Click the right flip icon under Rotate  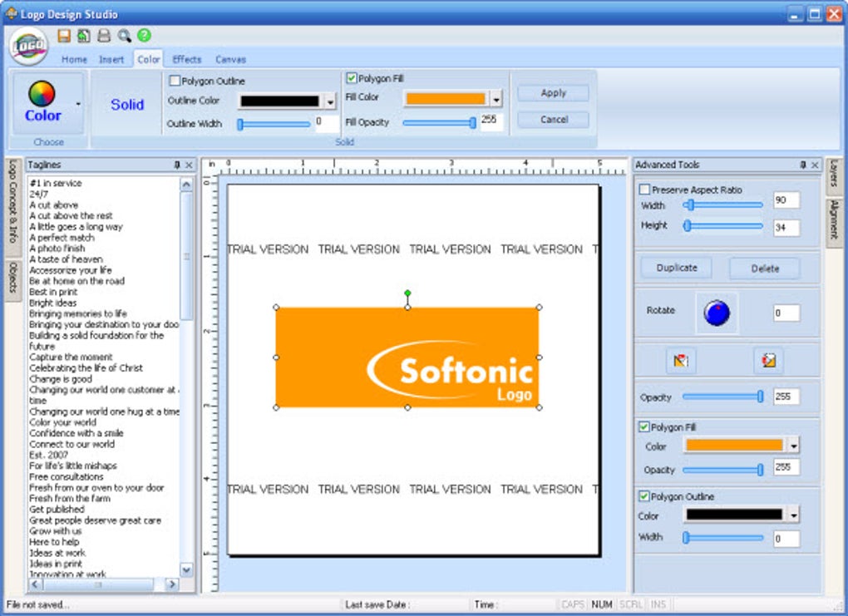tap(768, 361)
